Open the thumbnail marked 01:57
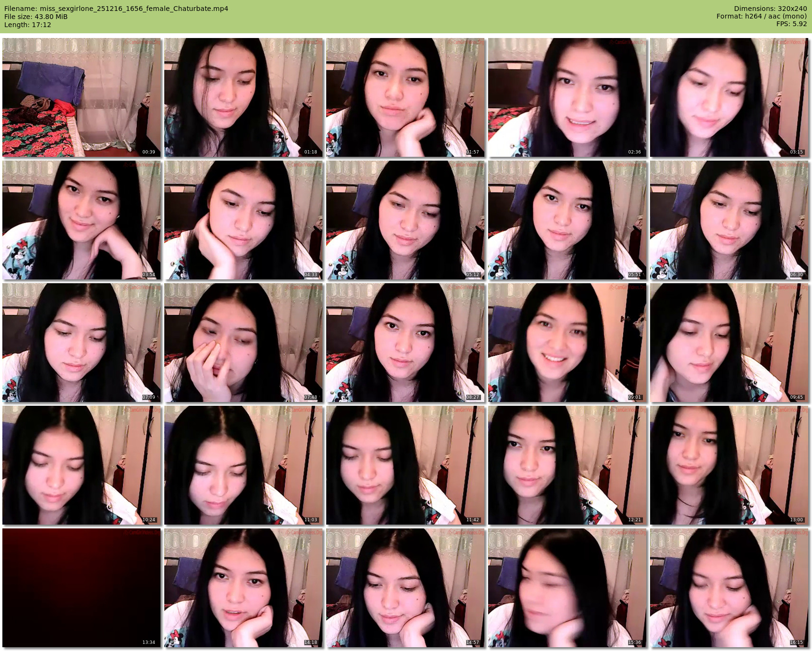The width and height of the screenshot is (812, 651). (405, 97)
